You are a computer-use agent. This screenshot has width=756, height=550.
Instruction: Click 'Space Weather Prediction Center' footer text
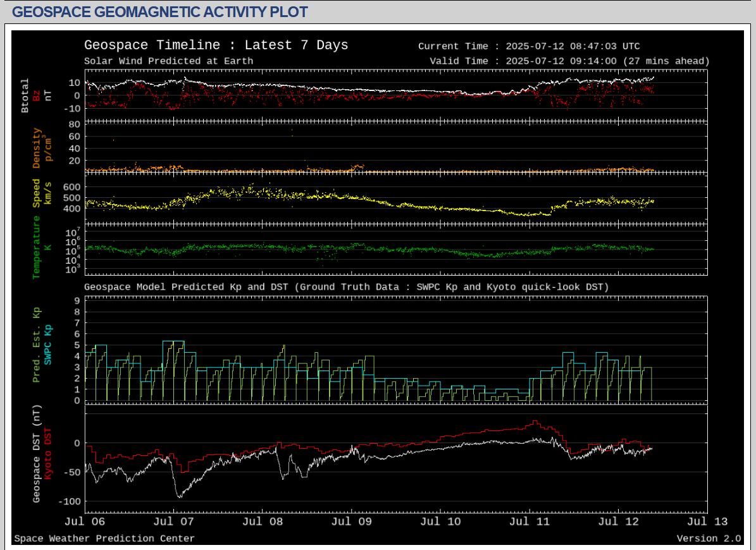(x=104, y=539)
